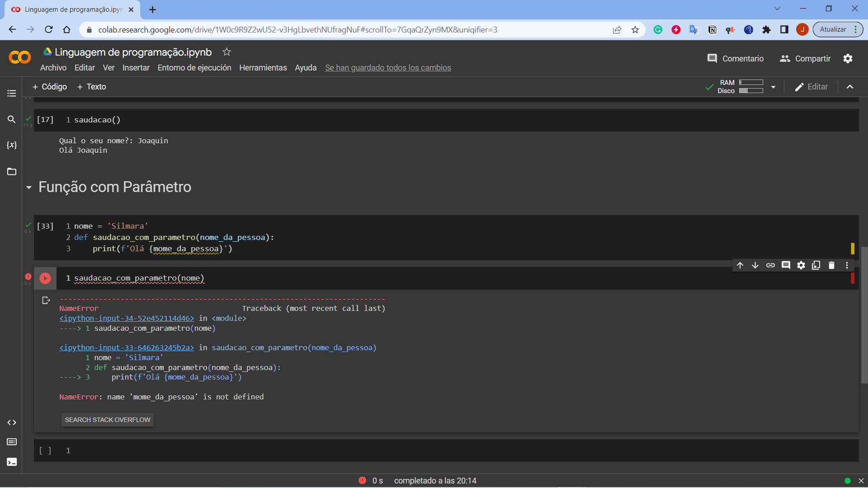Screen dimensions: 868x488
Task: Close the bottom status bar
Action: pos(861,481)
